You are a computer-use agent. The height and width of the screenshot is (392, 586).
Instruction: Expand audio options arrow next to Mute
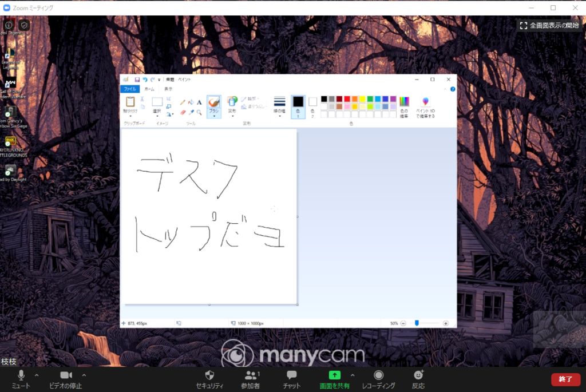[x=37, y=375]
